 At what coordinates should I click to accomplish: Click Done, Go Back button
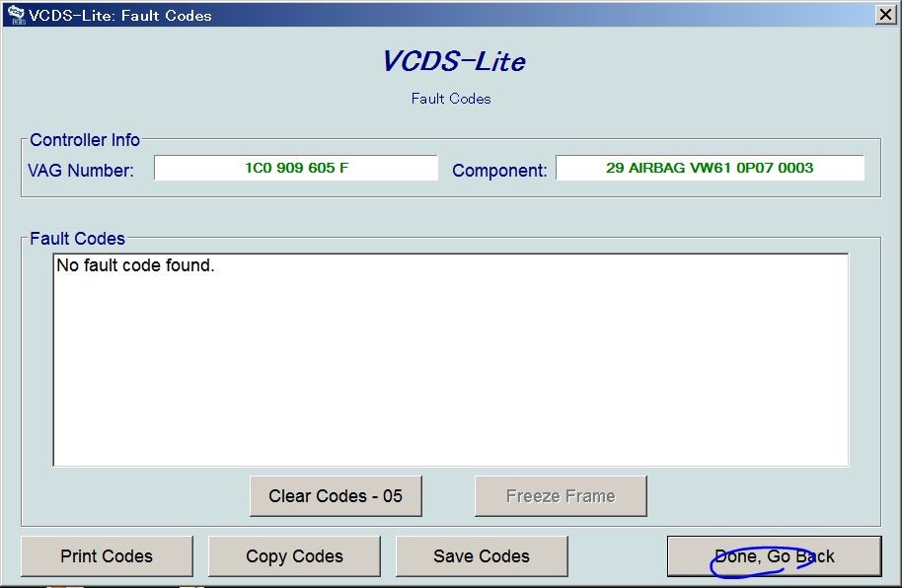[x=775, y=556]
